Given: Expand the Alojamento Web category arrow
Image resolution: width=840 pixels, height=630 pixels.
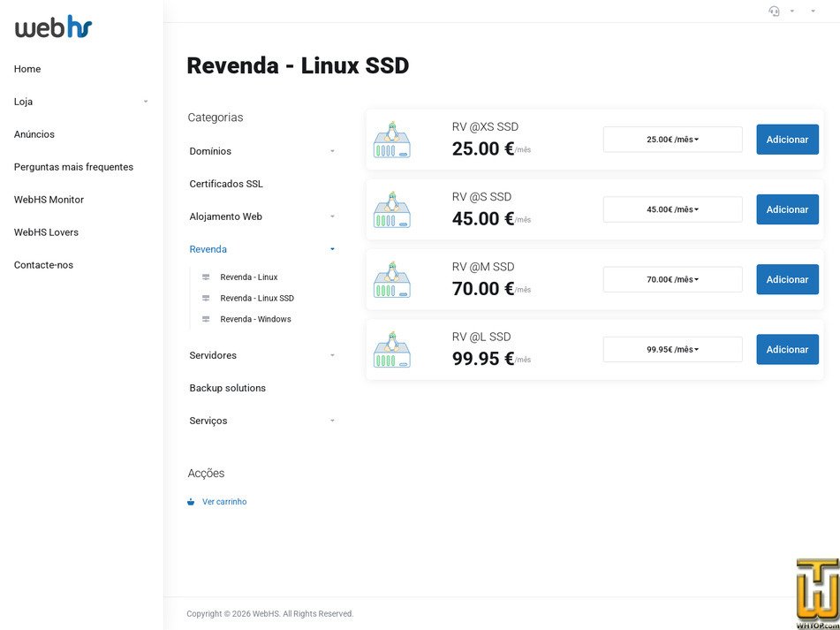Looking at the screenshot, I should (x=332, y=216).
